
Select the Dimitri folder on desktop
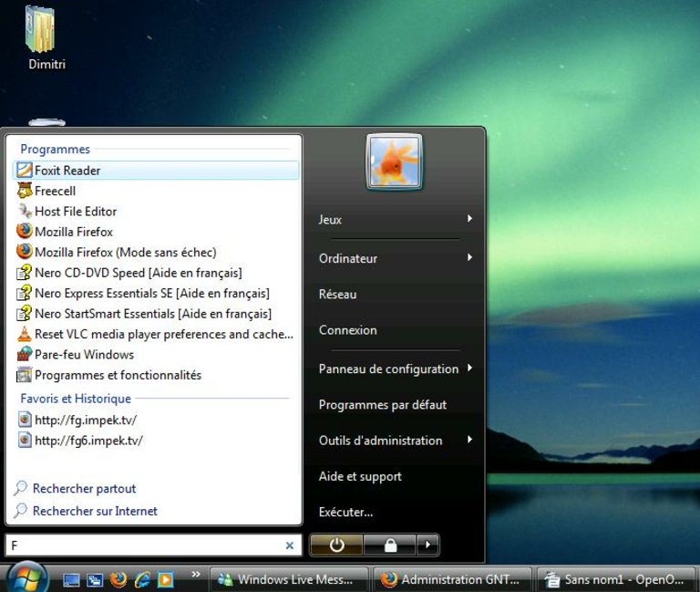point(46,38)
